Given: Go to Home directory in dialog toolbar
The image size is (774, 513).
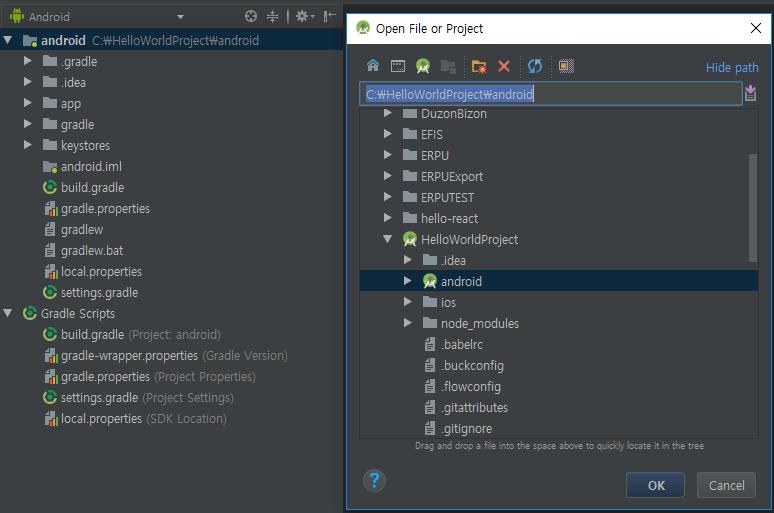Looking at the screenshot, I should pos(373,66).
